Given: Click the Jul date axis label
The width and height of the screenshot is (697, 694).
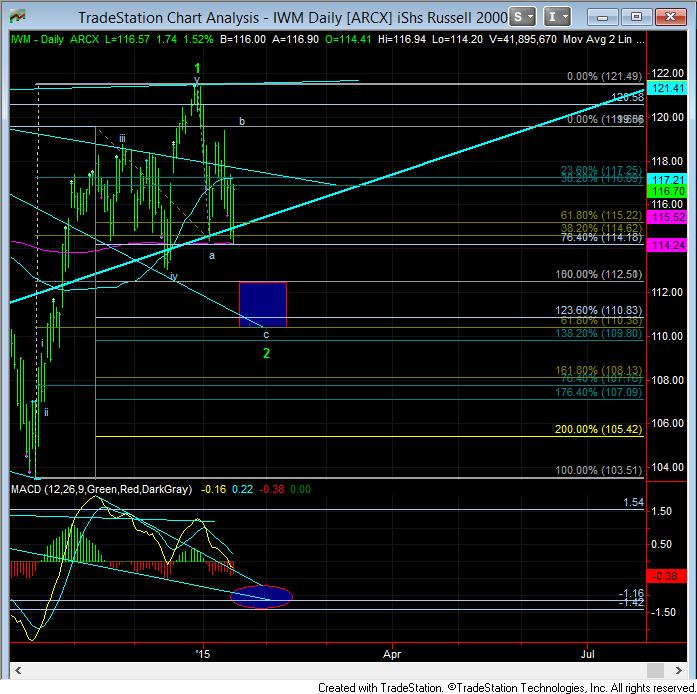Looking at the screenshot, I should (588, 654).
